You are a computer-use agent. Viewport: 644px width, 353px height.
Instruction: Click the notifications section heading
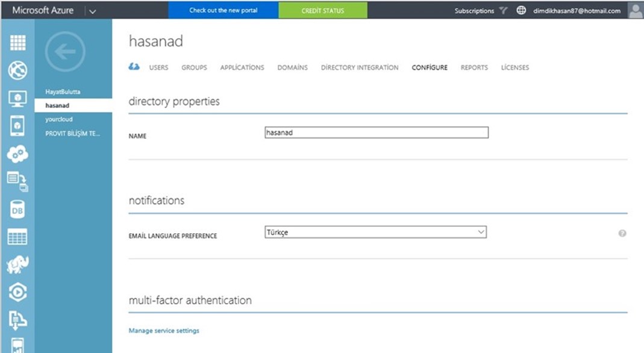click(157, 201)
